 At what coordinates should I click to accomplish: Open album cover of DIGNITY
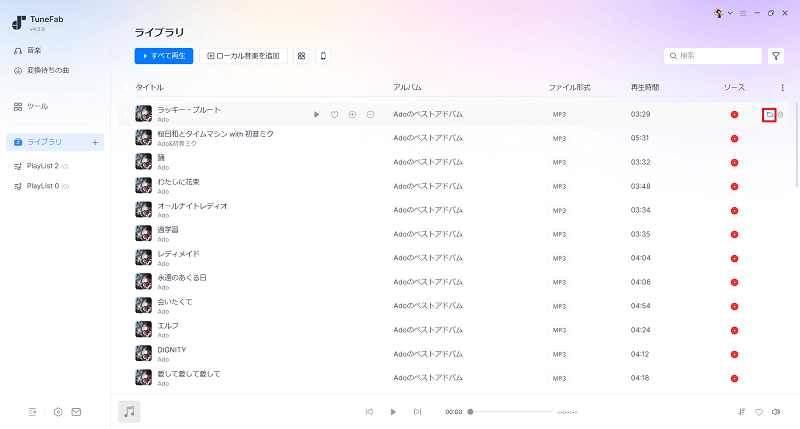click(143, 353)
